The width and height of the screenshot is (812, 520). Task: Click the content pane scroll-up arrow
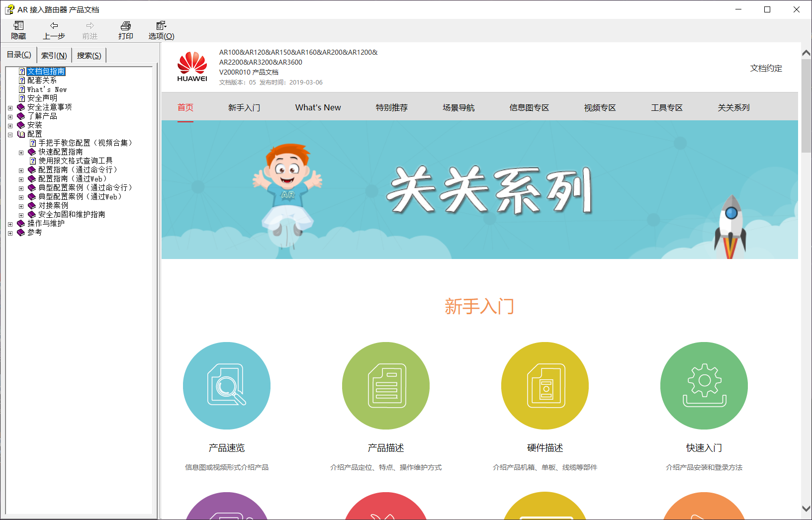(x=807, y=52)
